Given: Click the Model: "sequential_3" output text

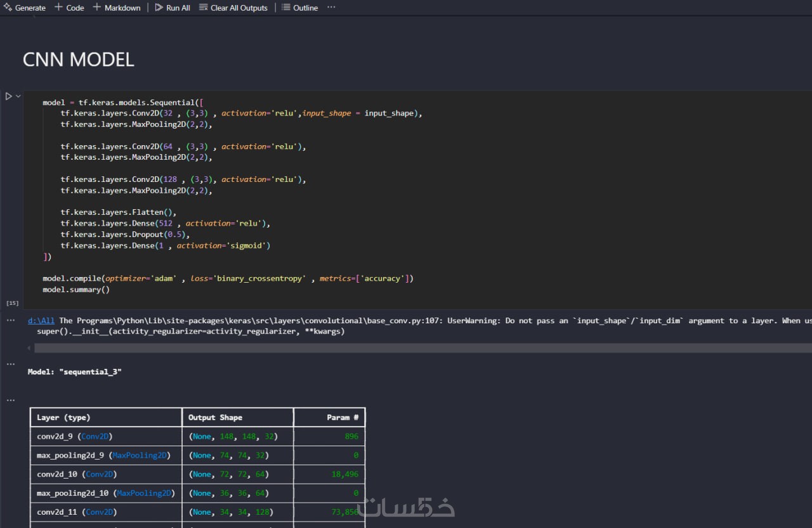Looking at the screenshot, I should (x=75, y=372).
